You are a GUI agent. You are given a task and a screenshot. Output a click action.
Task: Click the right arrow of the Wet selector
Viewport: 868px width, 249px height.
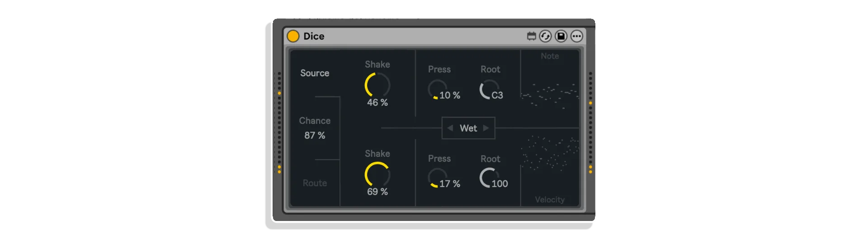pos(486,128)
